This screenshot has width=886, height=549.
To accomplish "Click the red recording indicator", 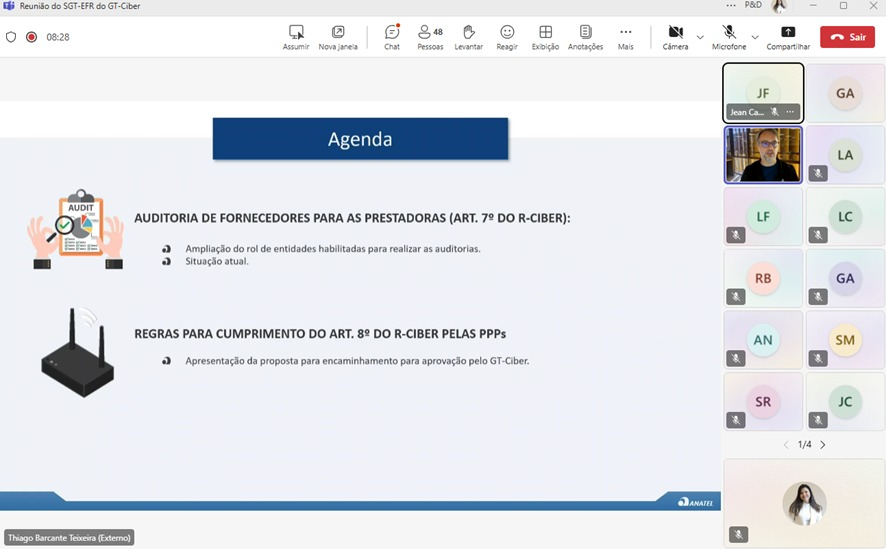I will 32,37.
